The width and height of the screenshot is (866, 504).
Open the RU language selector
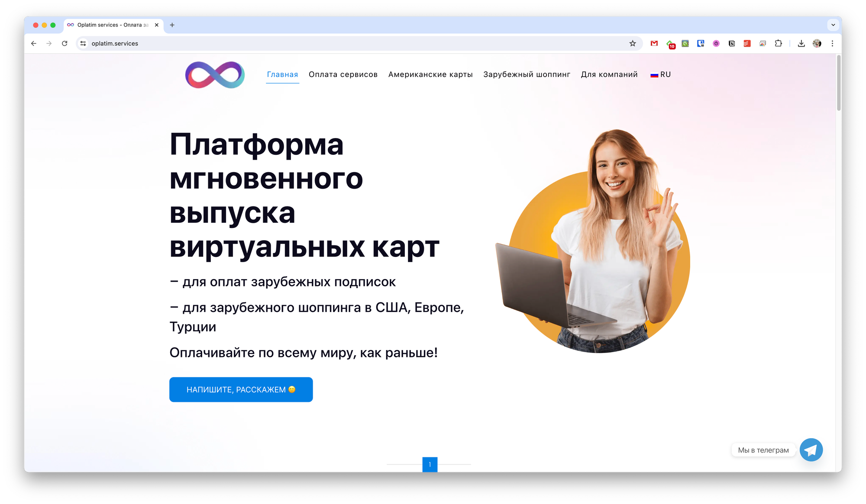tap(660, 74)
